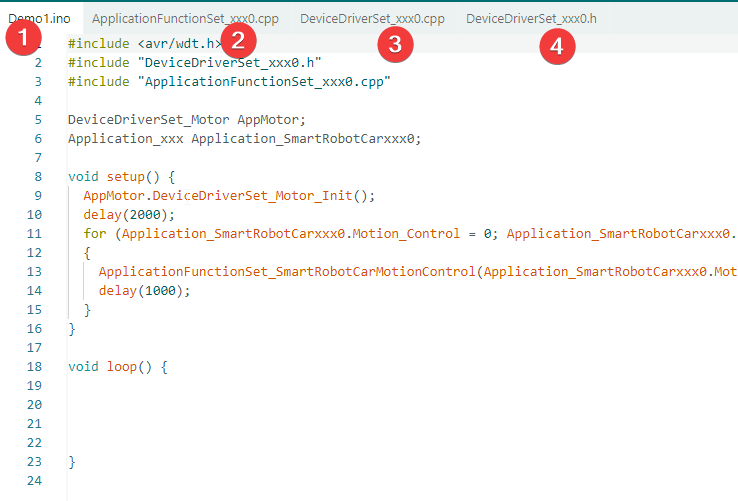The height and width of the screenshot is (501, 738).
Task: Click the DeviceDriverSet_Motor_Init call
Action: pos(252,195)
